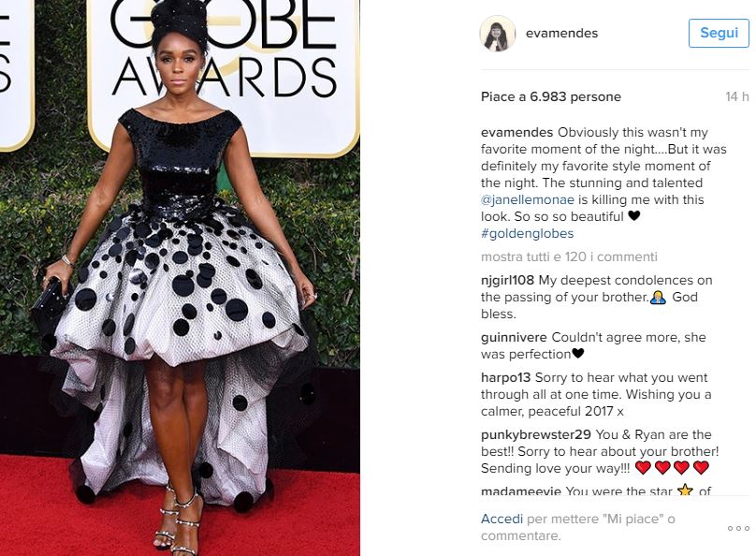The image size is (756, 556).
Task: Click the Segui follow button
Action: (x=719, y=34)
